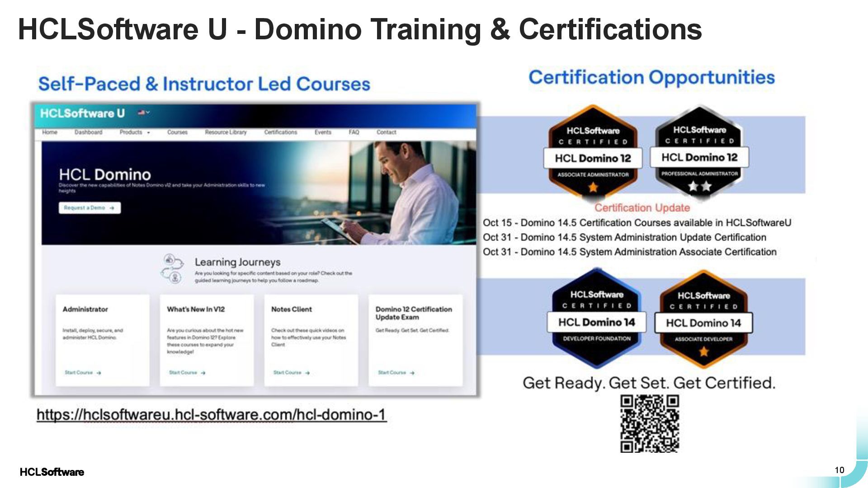Click the HCL Domino 14 Associate Developer badge
868x488 pixels.
[703, 319]
